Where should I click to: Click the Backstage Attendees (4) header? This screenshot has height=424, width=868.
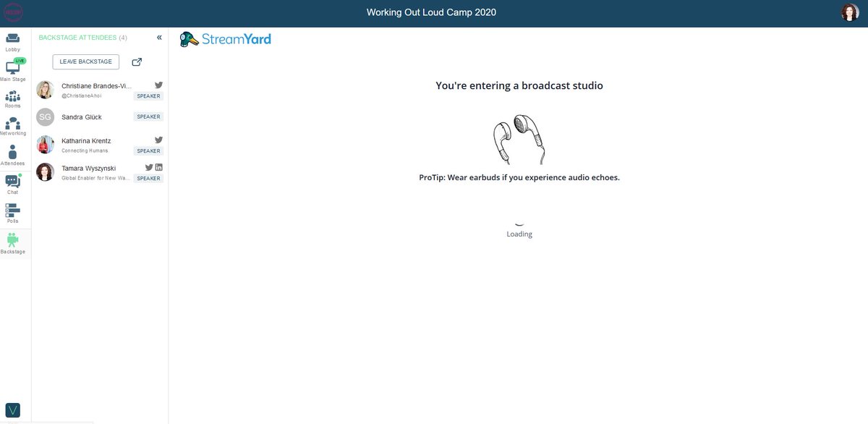(82, 38)
